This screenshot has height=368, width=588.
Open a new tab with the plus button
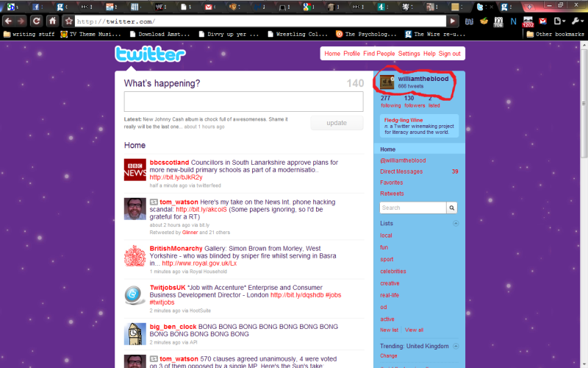point(529,7)
